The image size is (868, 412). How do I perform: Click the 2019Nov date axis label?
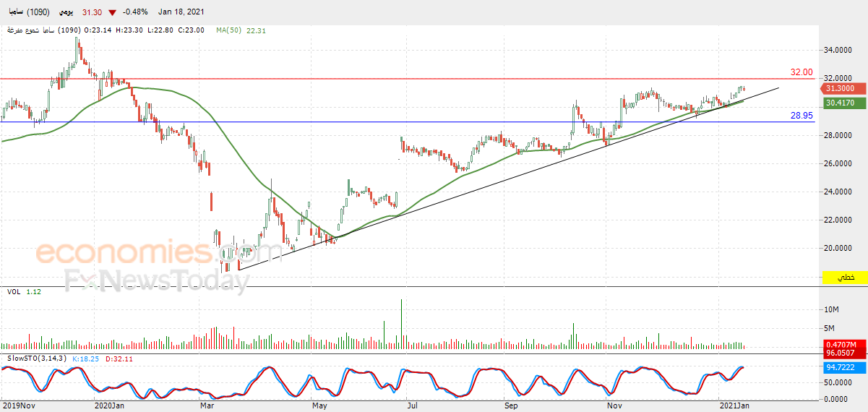17,406
